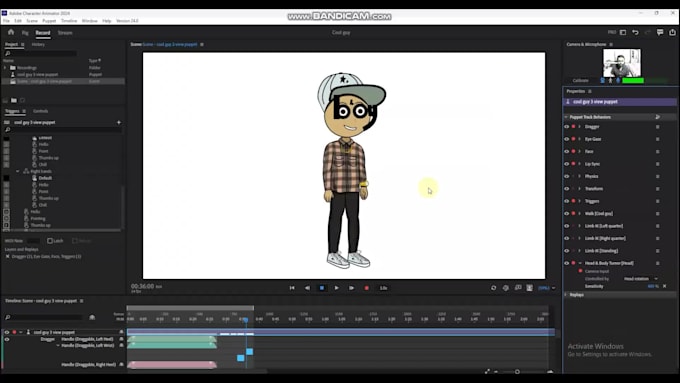
Task: Hide the Eye Gaze behavior eye
Action: [566, 139]
